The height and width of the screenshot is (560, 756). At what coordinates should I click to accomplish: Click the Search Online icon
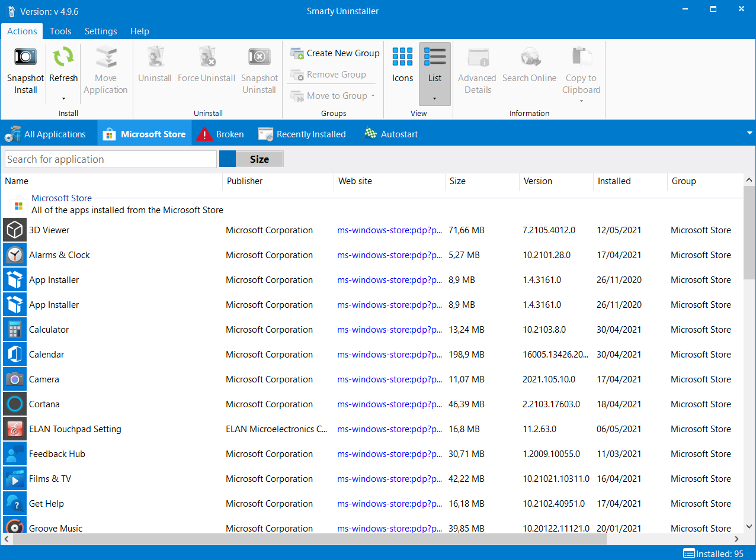point(530,57)
